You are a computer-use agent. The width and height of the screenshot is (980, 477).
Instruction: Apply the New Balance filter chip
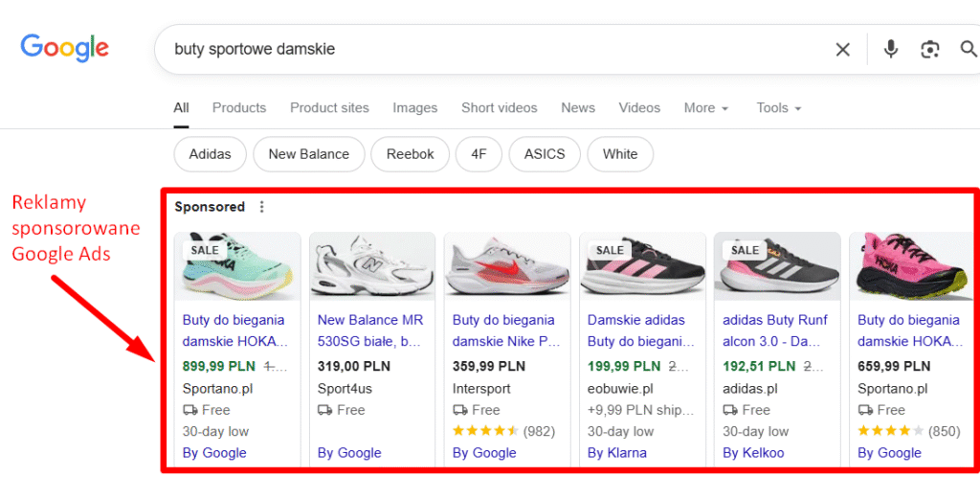(x=309, y=154)
